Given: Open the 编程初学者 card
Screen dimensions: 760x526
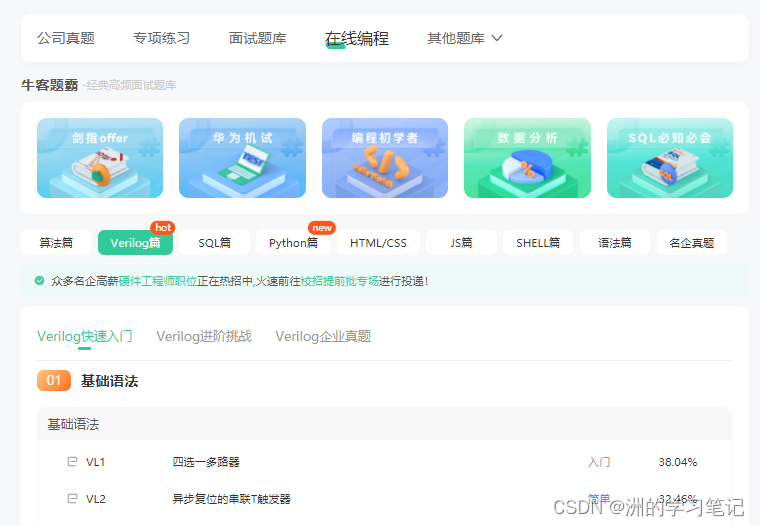Looking at the screenshot, I should click(385, 158).
